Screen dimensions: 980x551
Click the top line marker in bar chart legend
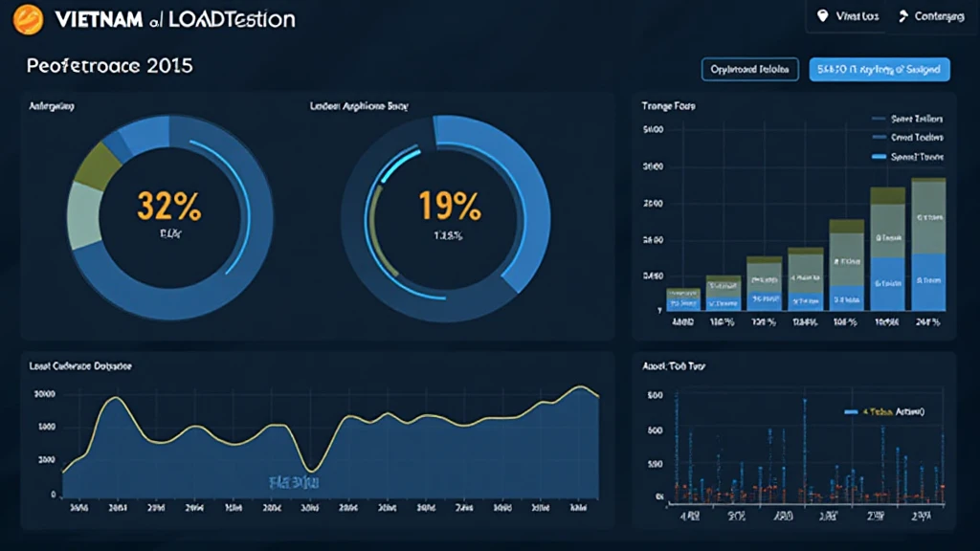coord(878,120)
